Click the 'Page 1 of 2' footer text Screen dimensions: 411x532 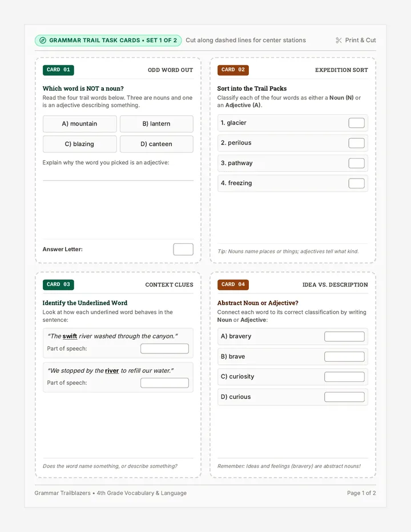[361, 493]
